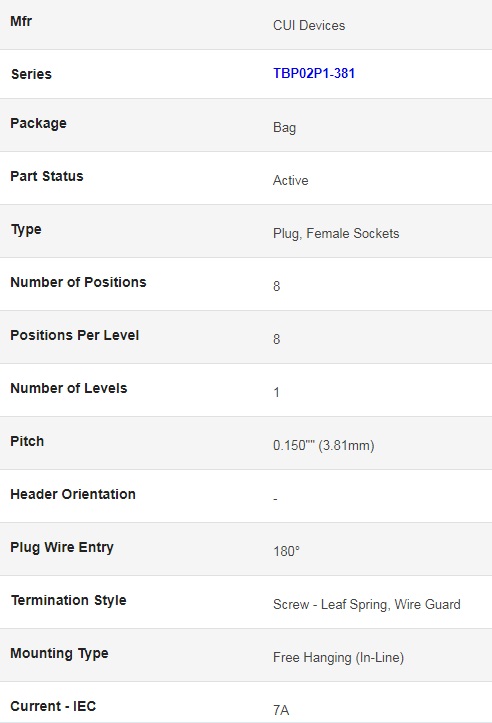The width and height of the screenshot is (492, 723).
Task: Click the Free Hanging (In-Line) value
Action: tap(338, 658)
